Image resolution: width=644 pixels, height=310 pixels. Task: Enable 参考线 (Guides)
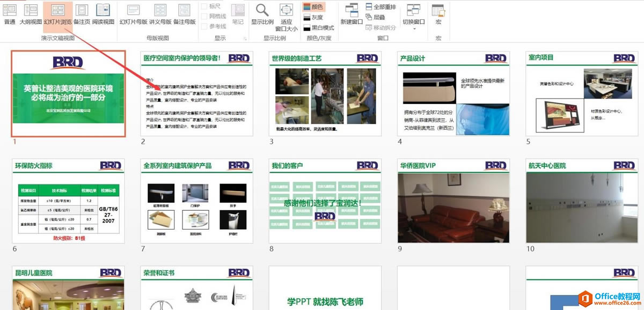(x=204, y=25)
